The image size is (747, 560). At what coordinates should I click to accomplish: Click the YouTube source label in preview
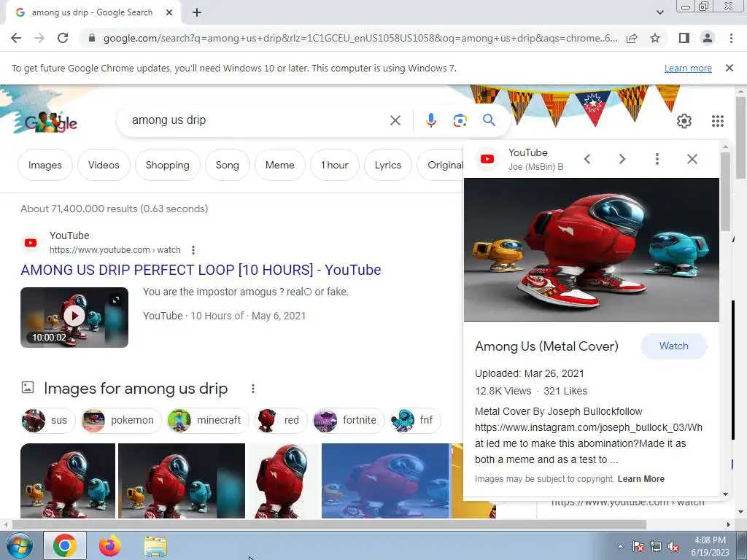(528, 153)
